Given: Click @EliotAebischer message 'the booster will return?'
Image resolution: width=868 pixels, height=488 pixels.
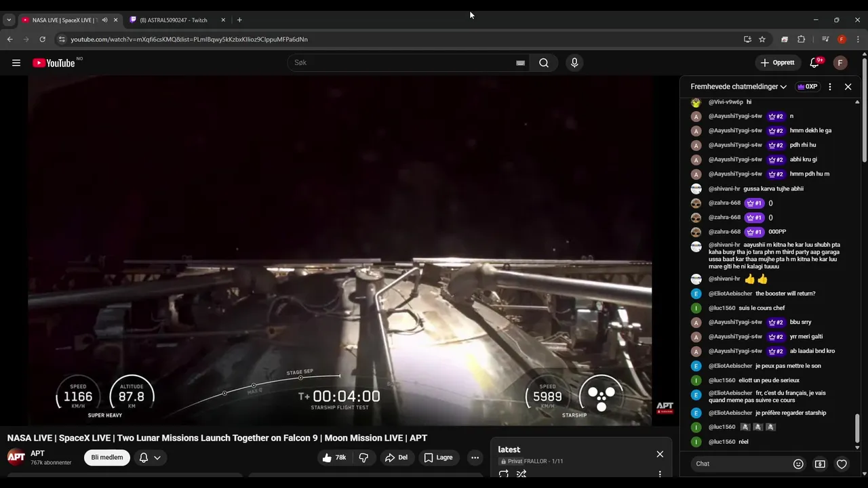Looking at the screenshot, I should pos(785,293).
